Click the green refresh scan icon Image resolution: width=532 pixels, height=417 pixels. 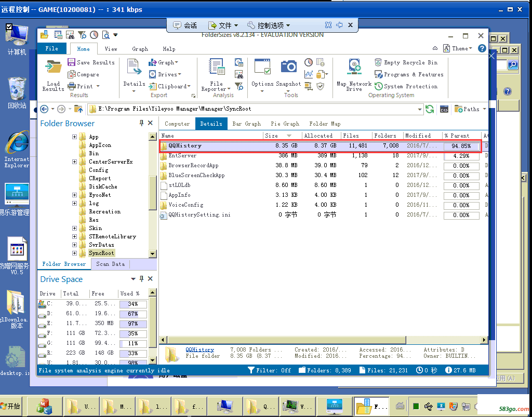(430, 109)
